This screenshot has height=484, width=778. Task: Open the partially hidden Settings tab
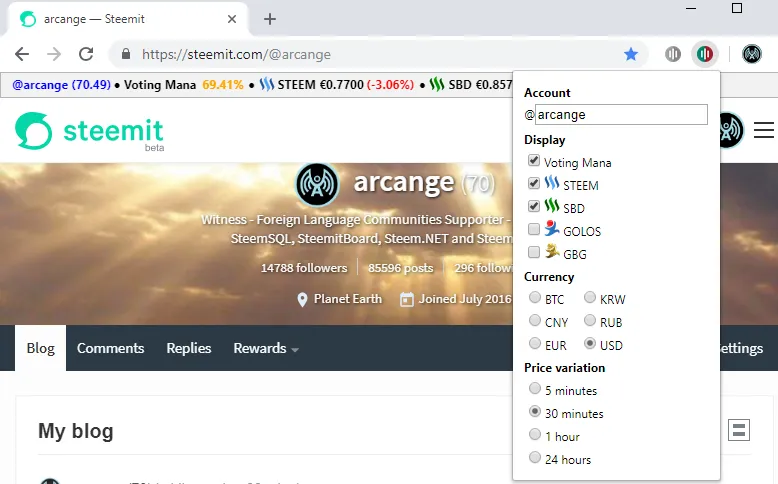click(x=742, y=348)
